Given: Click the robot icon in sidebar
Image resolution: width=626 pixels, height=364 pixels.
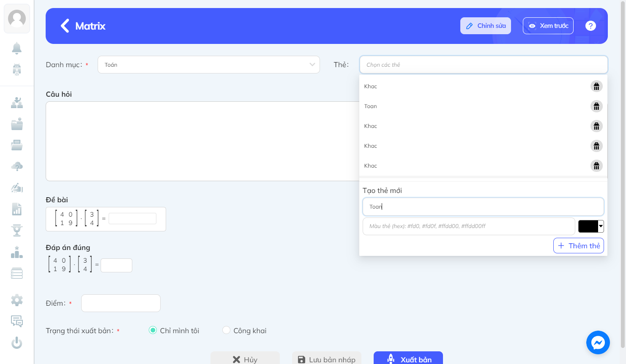Looking at the screenshot, I should pyautogui.click(x=17, y=69).
